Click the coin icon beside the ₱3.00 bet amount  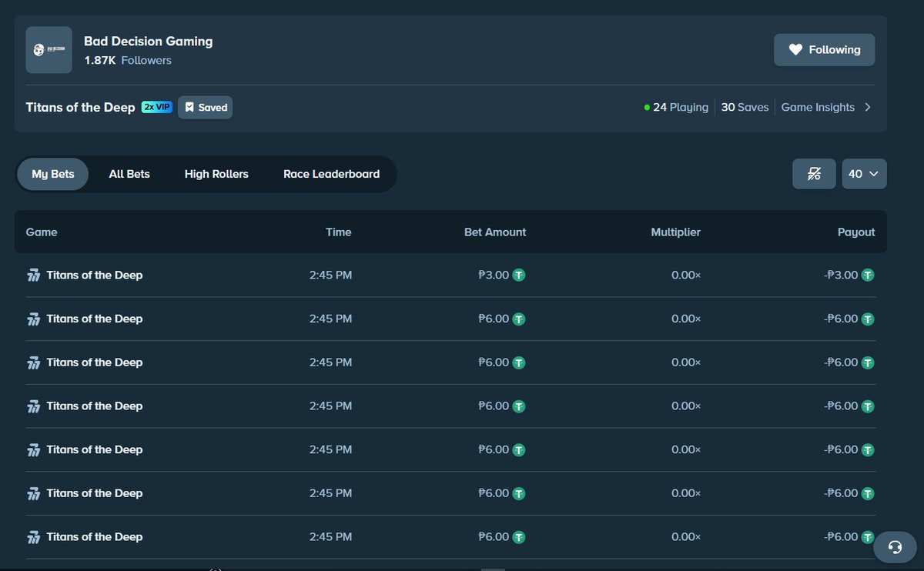point(519,275)
